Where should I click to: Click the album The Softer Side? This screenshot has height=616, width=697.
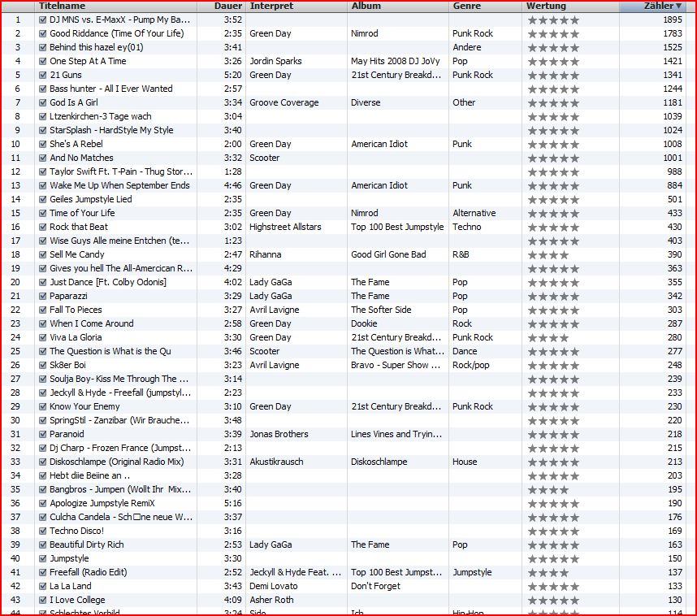coord(381,310)
